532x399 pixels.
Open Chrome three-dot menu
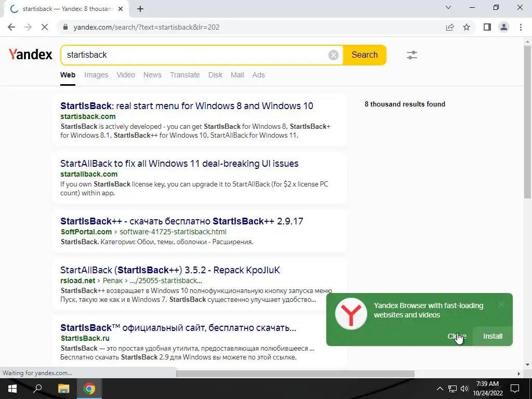[x=521, y=27]
